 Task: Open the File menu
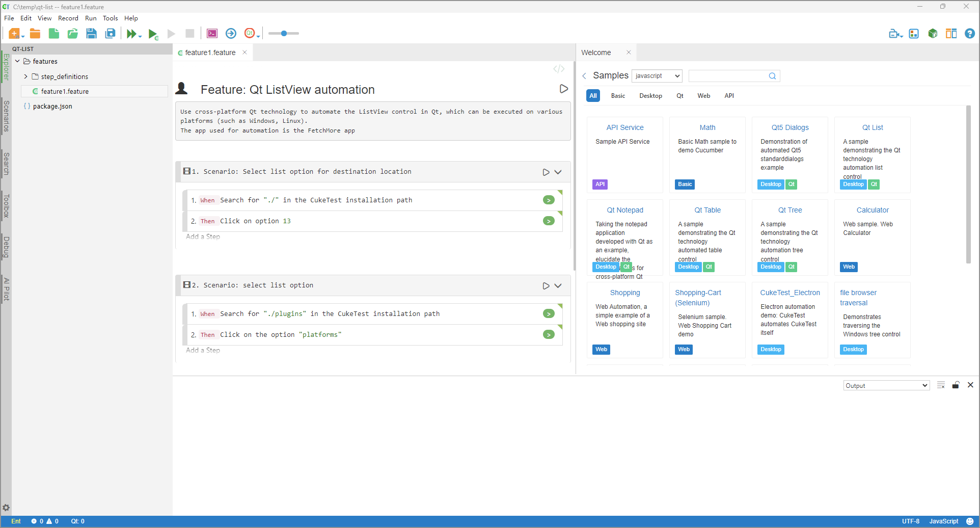point(9,18)
